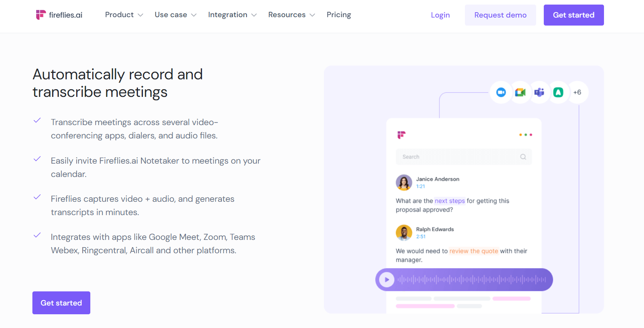This screenshot has height=328, width=644.
Task: Click the Request demo button
Action: [500, 15]
